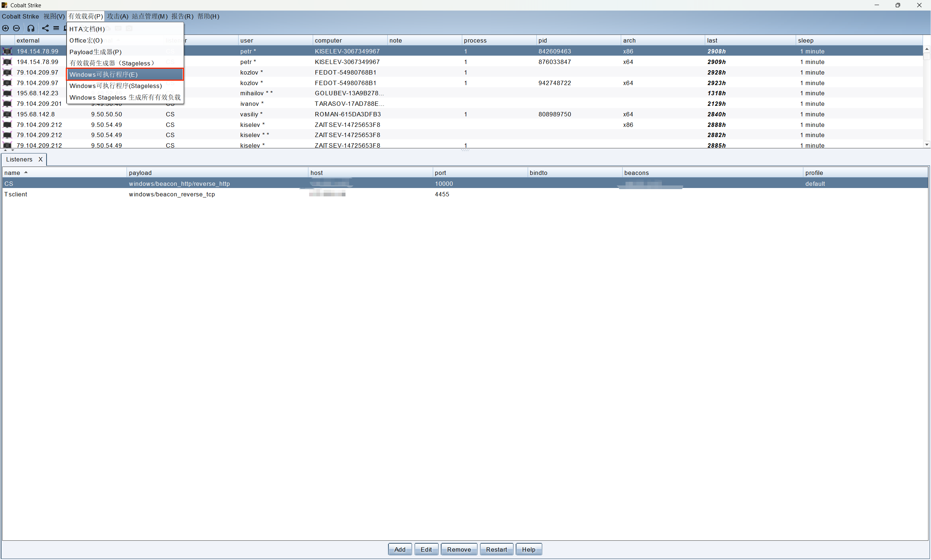Choose Windows Stageless 生成所有有效负载
931x560 pixels.
click(125, 97)
